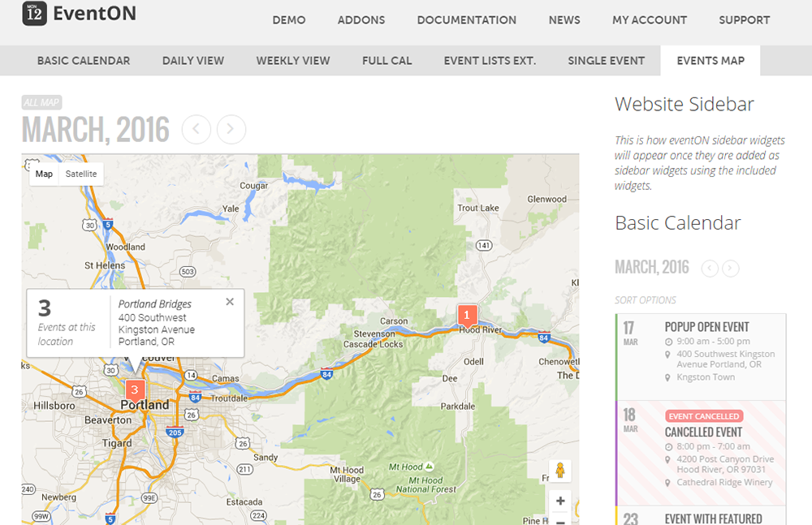Click clock icon beside 8:00 pm - 7:00 am
812x525 pixels.
pyautogui.click(x=668, y=447)
